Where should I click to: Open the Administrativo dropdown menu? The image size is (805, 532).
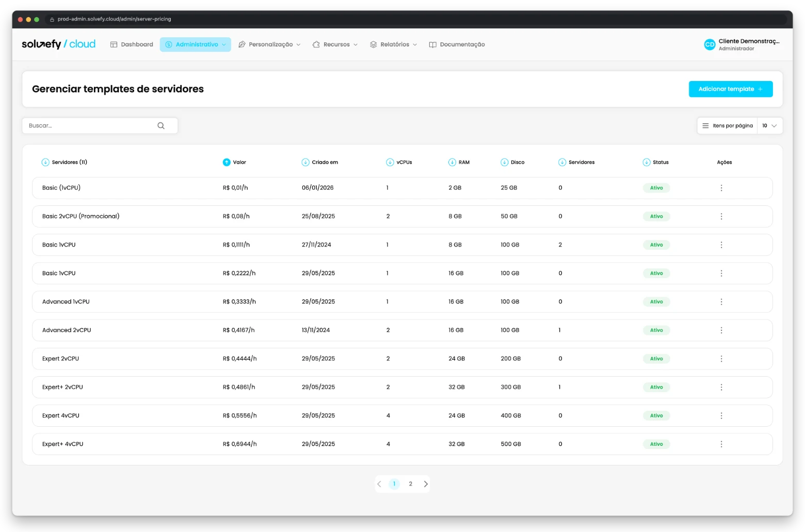pyautogui.click(x=196, y=44)
